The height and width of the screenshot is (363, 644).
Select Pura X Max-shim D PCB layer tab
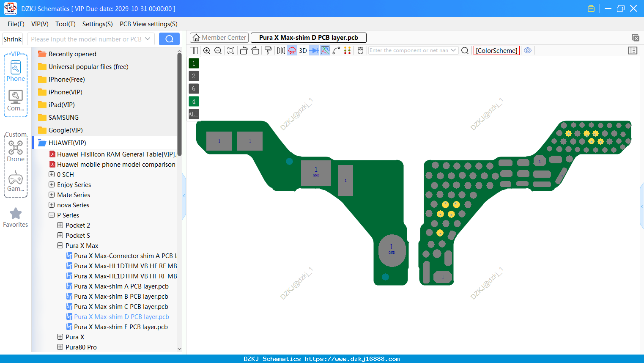(309, 38)
